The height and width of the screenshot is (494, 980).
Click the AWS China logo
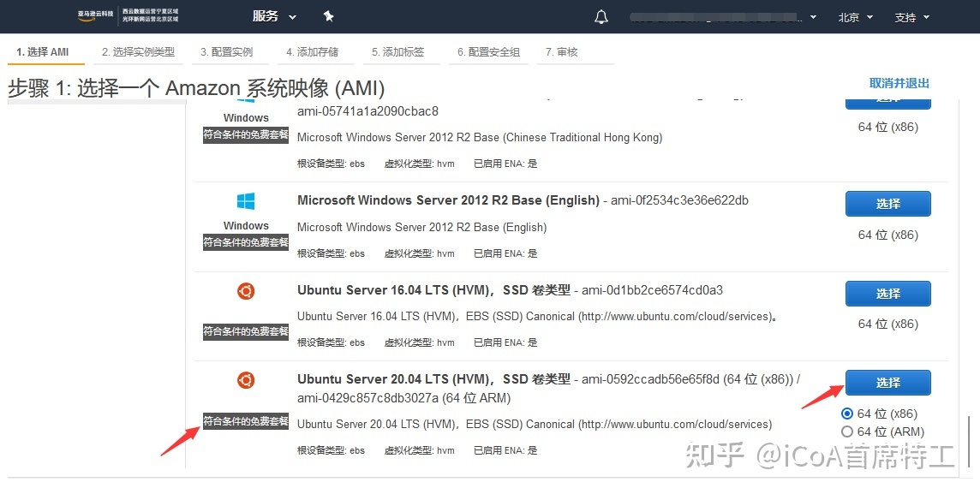(x=128, y=15)
